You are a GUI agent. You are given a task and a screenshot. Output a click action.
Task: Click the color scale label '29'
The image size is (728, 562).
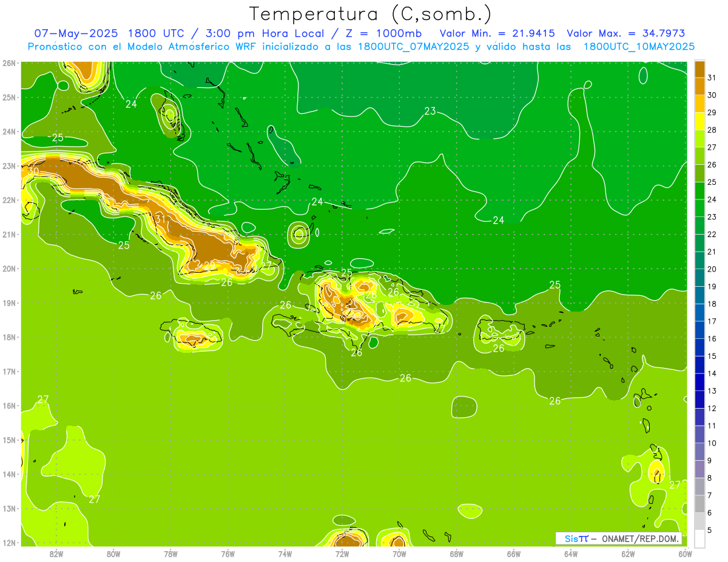point(712,113)
